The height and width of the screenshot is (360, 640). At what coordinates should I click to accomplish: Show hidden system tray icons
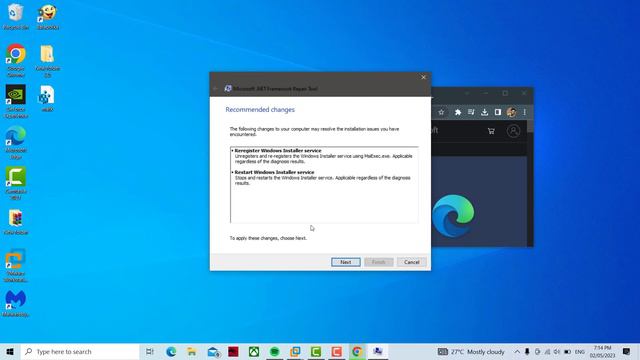(x=517, y=351)
